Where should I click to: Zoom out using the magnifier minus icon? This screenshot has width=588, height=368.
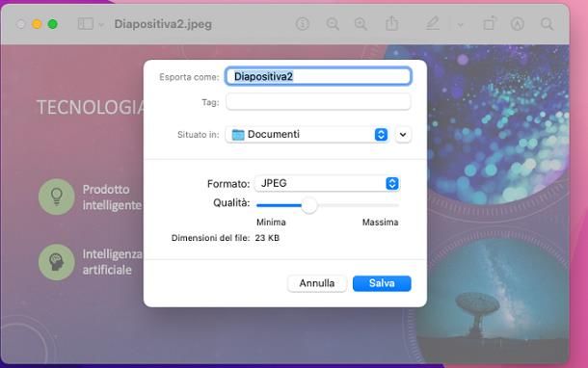pos(333,24)
